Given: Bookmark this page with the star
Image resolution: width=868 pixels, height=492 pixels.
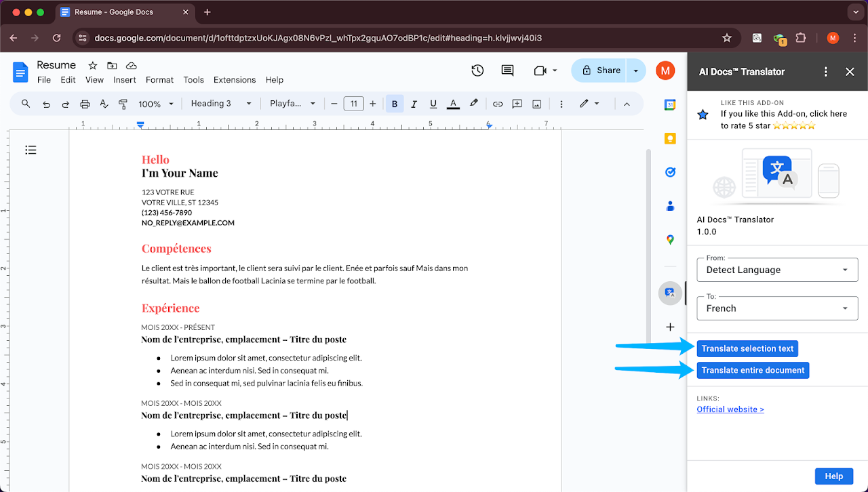Looking at the screenshot, I should click(x=727, y=38).
